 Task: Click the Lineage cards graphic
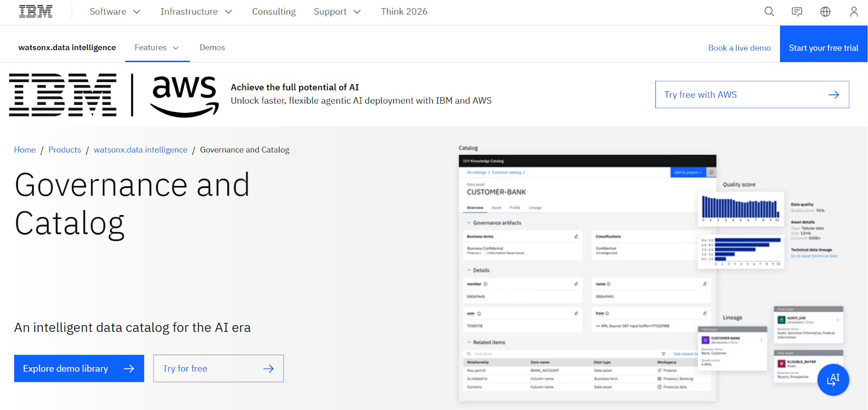770,345
